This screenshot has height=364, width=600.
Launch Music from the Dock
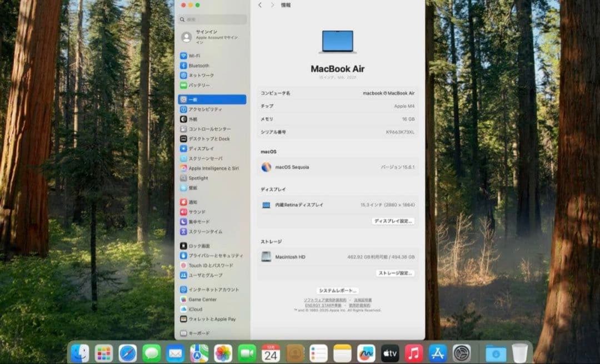(x=414, y=351)
